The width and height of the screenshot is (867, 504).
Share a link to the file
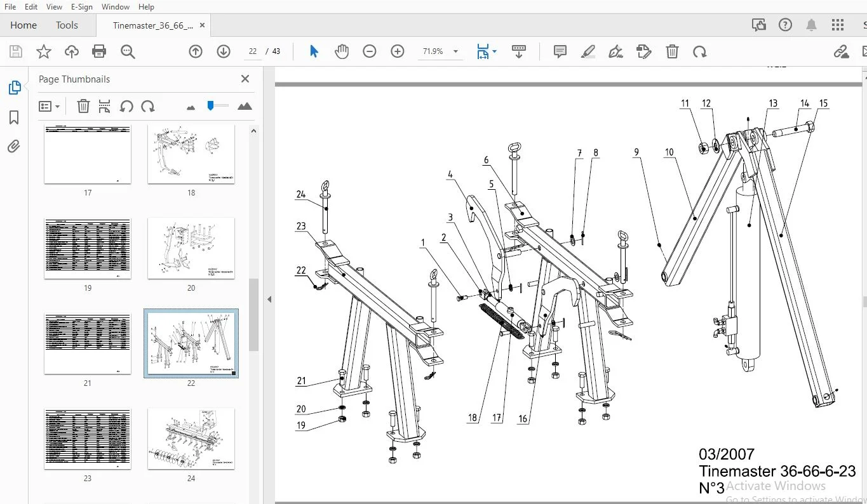pos(841,51)
